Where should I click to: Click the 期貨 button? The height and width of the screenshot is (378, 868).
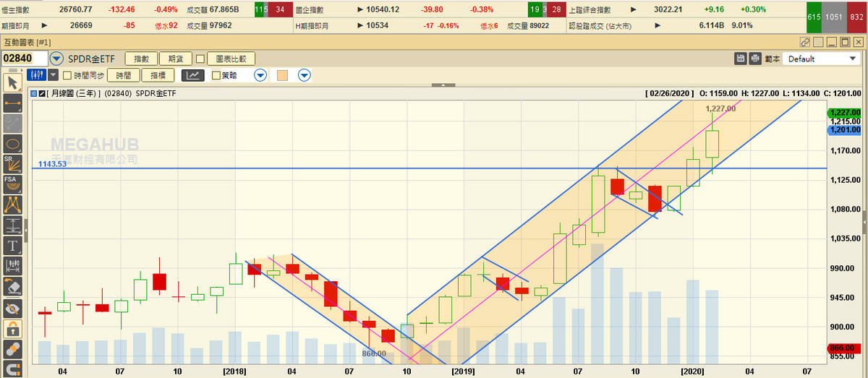tap(175, 59)
